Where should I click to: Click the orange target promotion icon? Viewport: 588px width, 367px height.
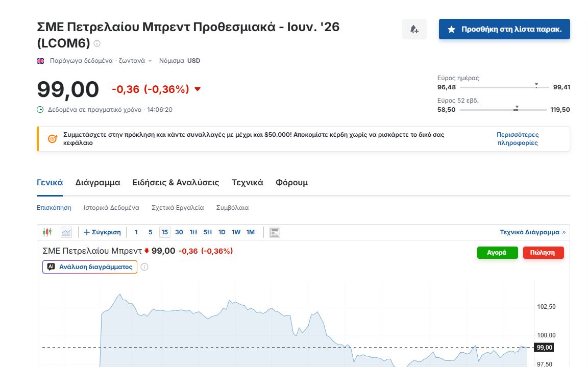coord(52,139)
